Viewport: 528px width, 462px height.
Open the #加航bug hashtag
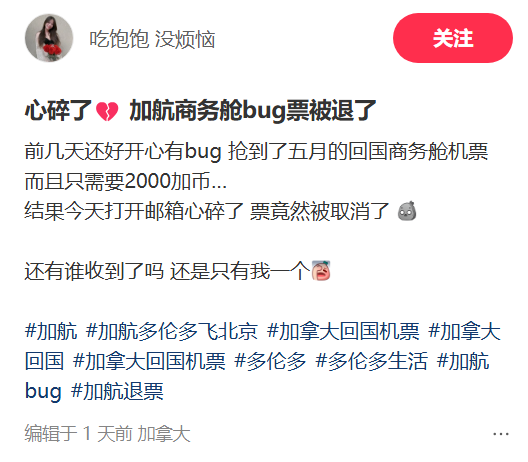click(257, 376)
